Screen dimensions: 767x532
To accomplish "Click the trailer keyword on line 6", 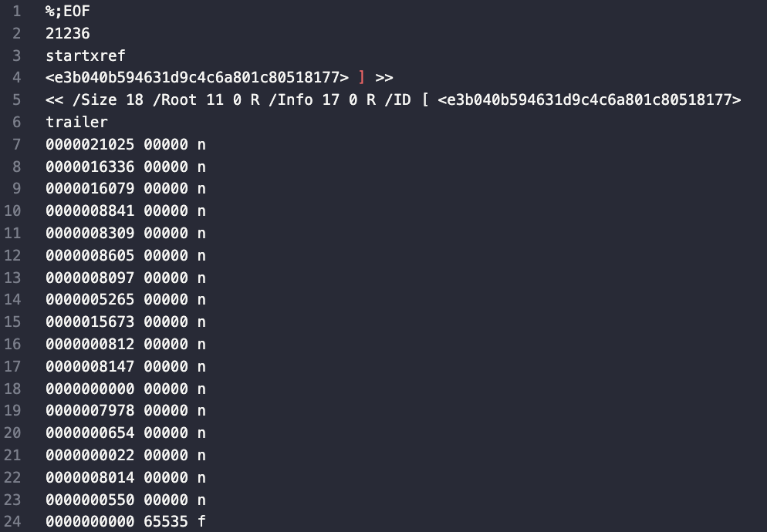I will point(77,123).
